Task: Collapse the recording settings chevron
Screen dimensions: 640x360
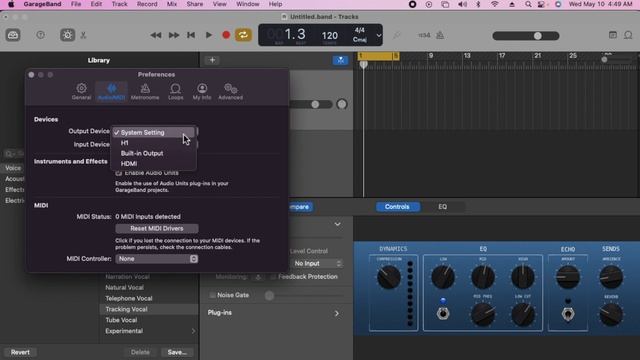Action: tap(338, 224)
